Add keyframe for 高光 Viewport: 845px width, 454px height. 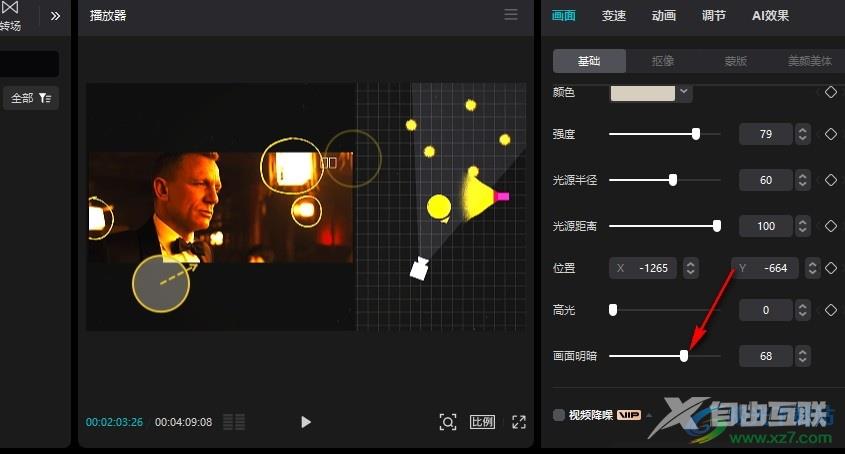click(x=830, y=310)
